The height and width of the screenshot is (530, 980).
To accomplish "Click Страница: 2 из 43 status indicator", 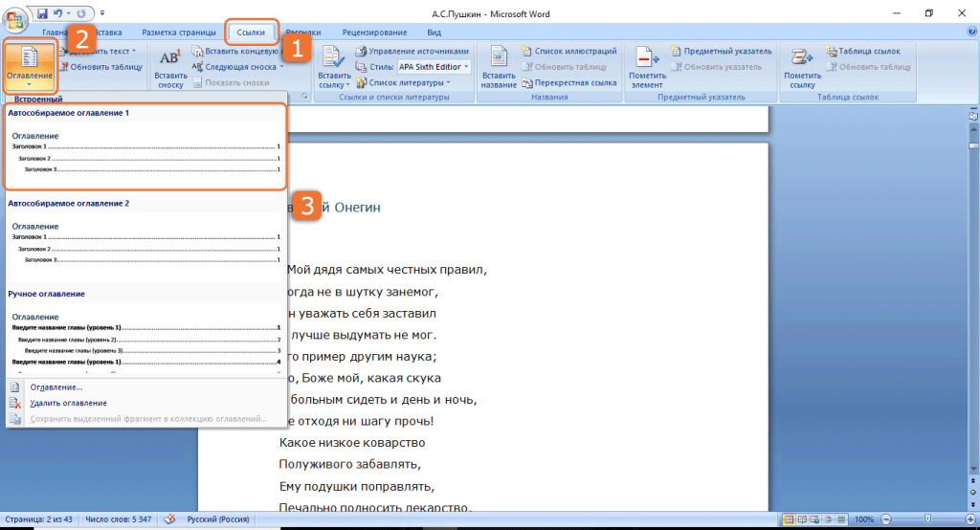I will [x=38, y=519].
